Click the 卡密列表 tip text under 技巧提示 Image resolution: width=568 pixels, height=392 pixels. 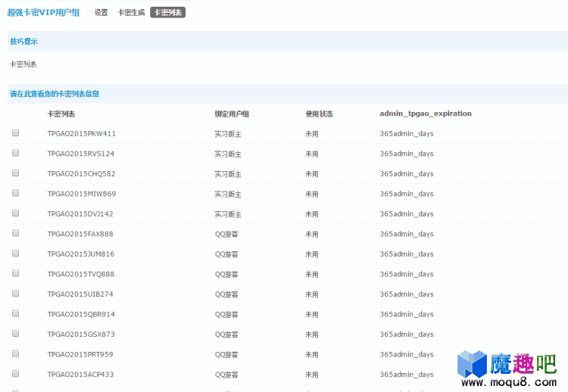pyautogui.click(x=23, y=64)
